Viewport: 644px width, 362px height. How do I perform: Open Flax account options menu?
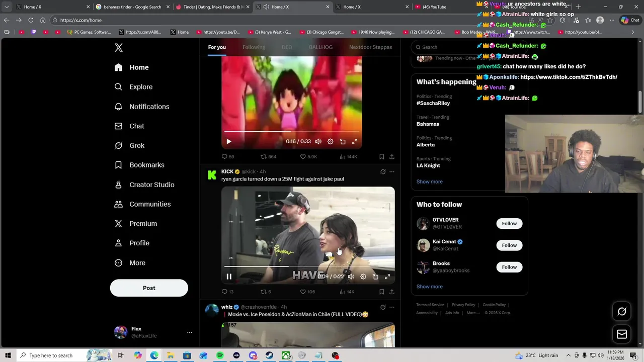190,332
